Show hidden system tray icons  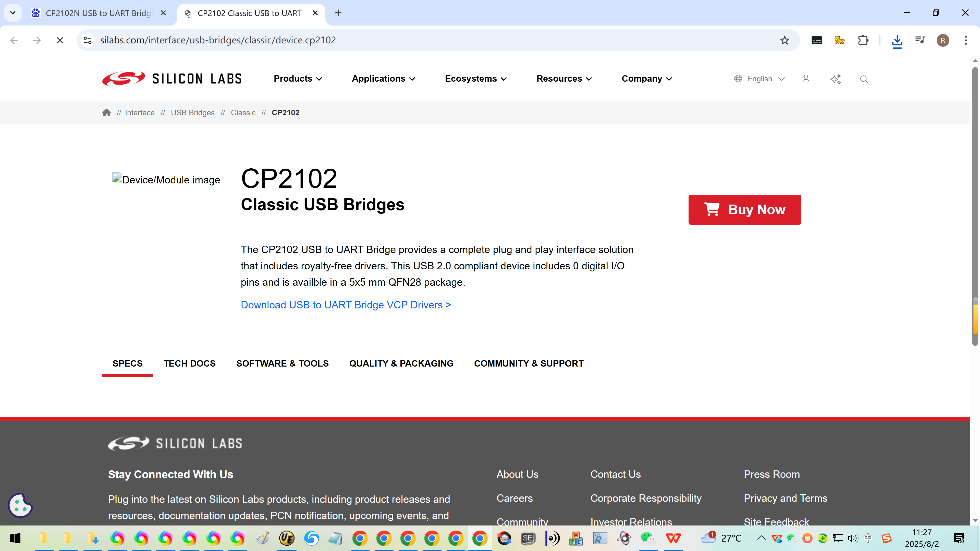point(761,538)
